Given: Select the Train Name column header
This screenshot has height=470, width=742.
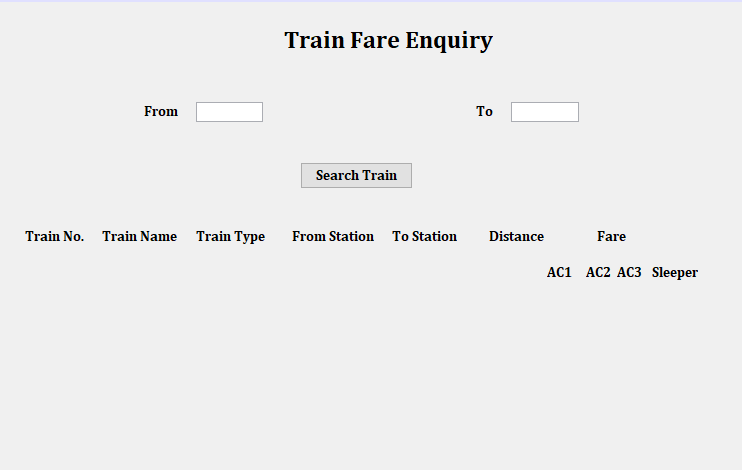Looking at the screenshot, I should pos(140,237).
